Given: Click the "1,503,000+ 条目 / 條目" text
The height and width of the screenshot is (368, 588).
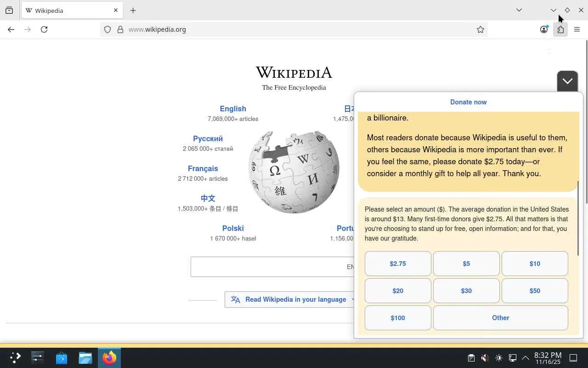Looking at the screenshot, I should 208,209.
